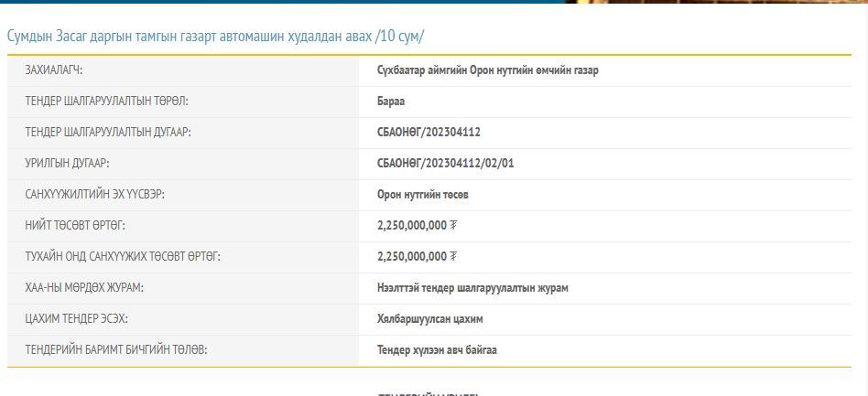The height and width of the screenshot is (396, 868).
Task: Click the ТУХАЙН ОНД САНХҮҮЖИХ ТӨСӨВТ ӨРТӨГ label
Action: pos(123,257)
